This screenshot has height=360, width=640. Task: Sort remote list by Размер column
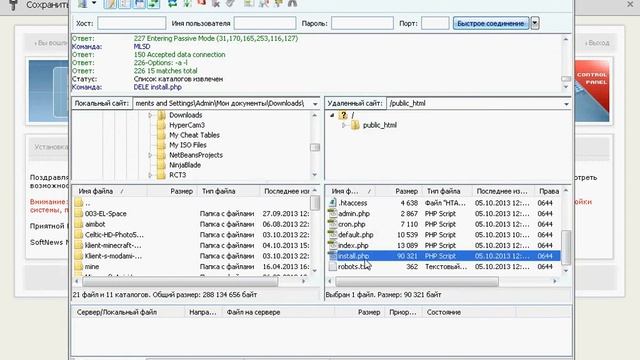coord(398,191)
